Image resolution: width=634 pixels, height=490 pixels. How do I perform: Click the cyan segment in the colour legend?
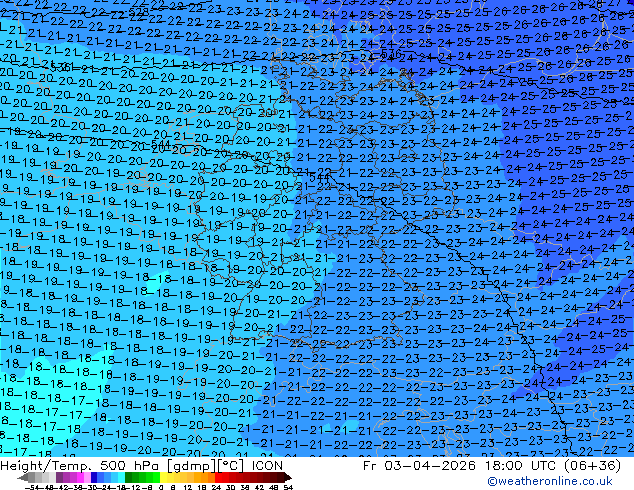point(121,477)
